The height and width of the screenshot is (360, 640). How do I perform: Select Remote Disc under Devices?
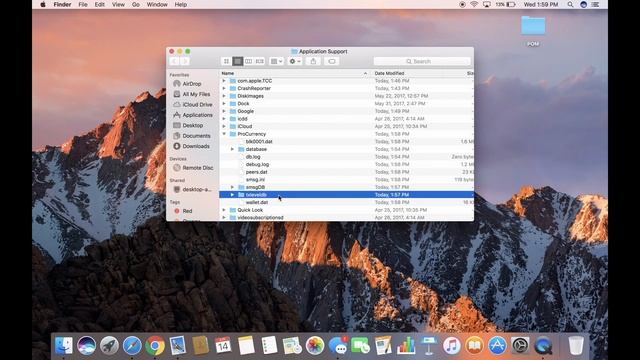click(198, 168)
